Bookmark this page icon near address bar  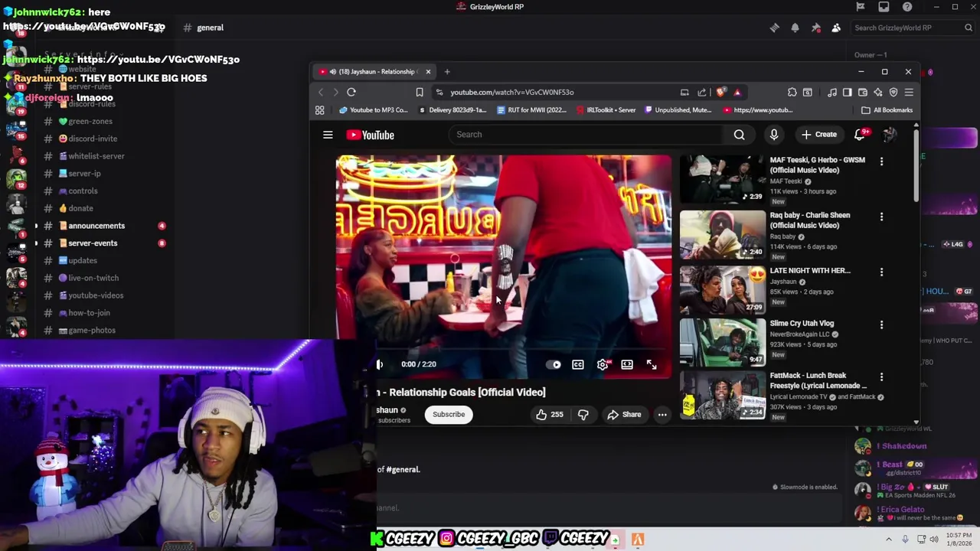[420, 92]
